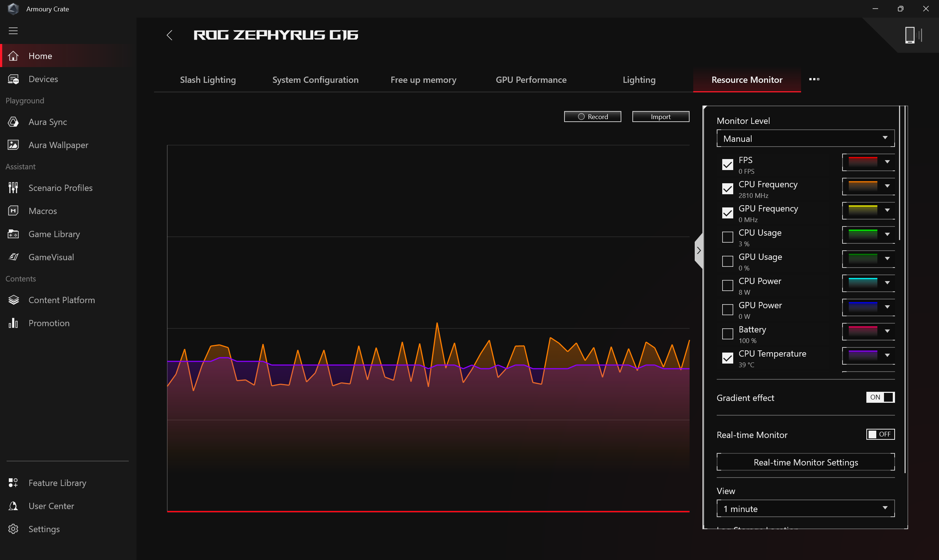Click the Record button

592,117
